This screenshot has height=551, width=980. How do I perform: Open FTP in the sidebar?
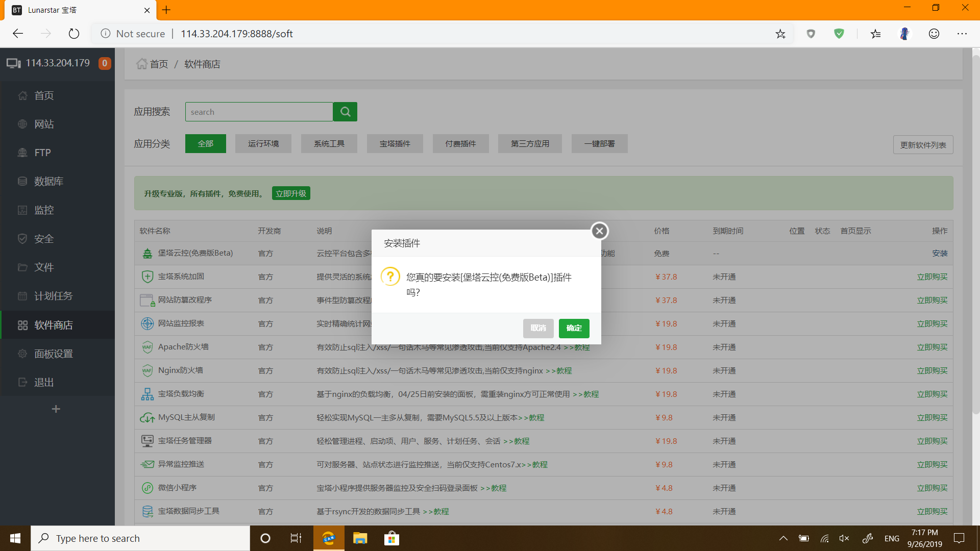[58, 153]
